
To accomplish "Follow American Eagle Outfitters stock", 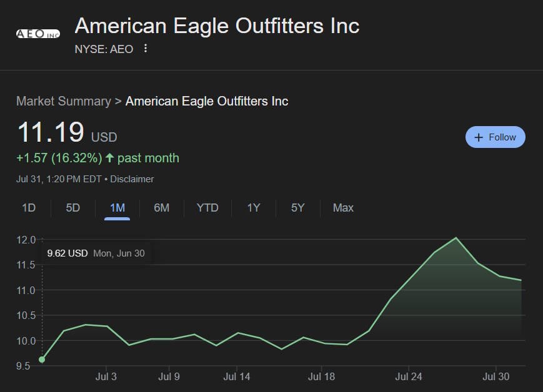I will point(496,137).
